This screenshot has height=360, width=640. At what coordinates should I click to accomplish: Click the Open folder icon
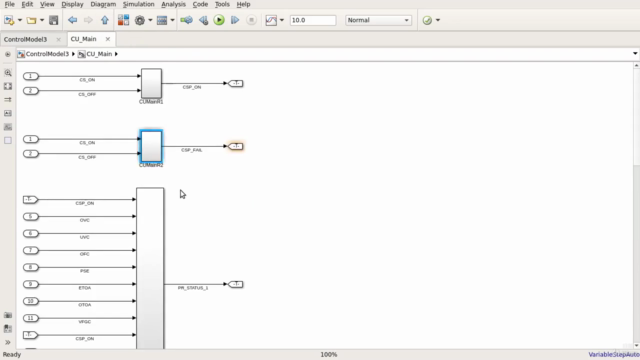(31, 20)
